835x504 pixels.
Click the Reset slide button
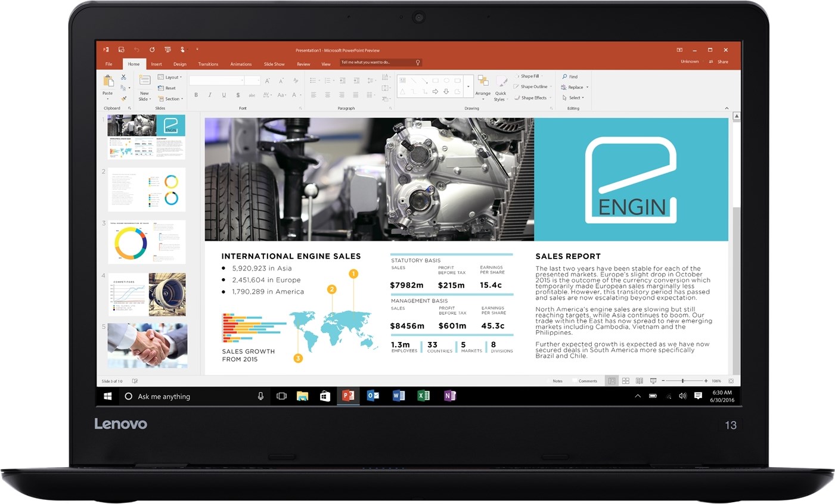pyautogui.click(x=167, y=88)
